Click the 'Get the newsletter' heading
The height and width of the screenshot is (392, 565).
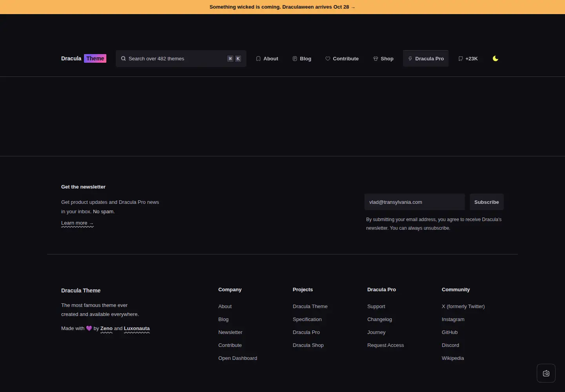(x=83, y=187)
